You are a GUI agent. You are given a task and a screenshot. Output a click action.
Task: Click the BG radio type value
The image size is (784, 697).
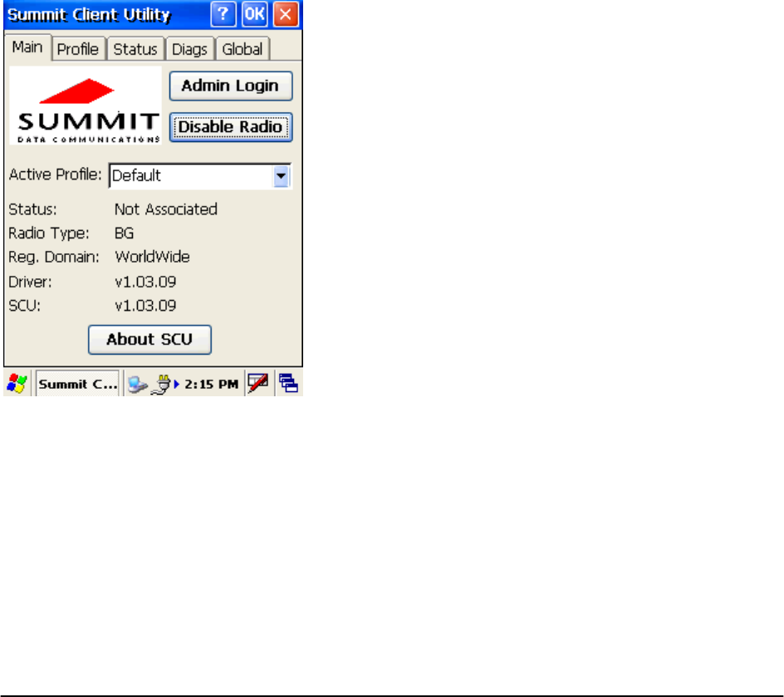[x=124, y=233]
